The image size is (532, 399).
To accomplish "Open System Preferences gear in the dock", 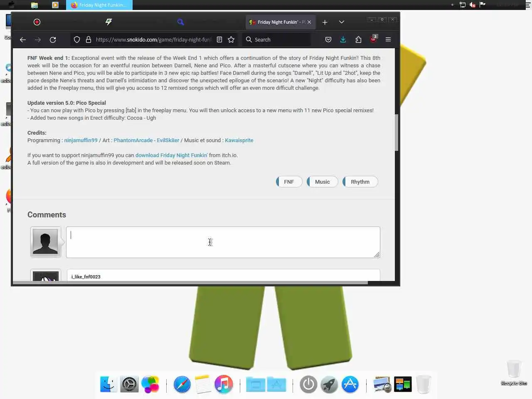I will click(x=129, y=384).
